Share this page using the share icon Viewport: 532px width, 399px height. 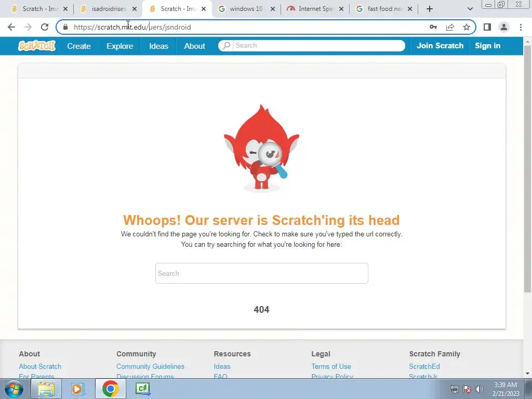(x=450, y=27)
